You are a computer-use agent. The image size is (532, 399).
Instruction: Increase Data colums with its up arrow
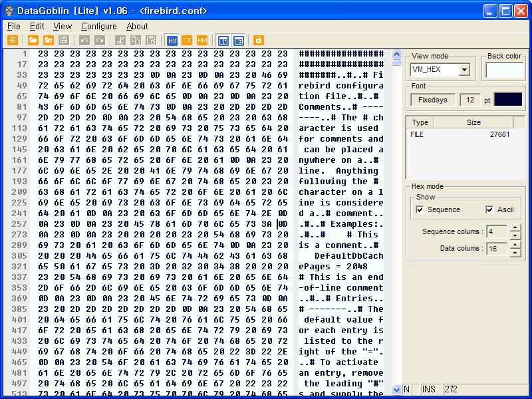click(515, 243)
